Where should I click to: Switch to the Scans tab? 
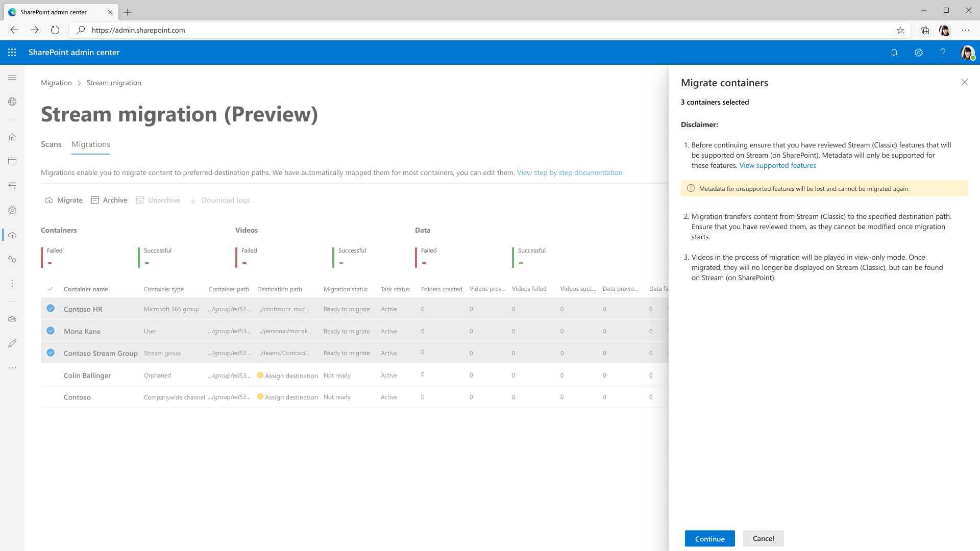[51, 144]
